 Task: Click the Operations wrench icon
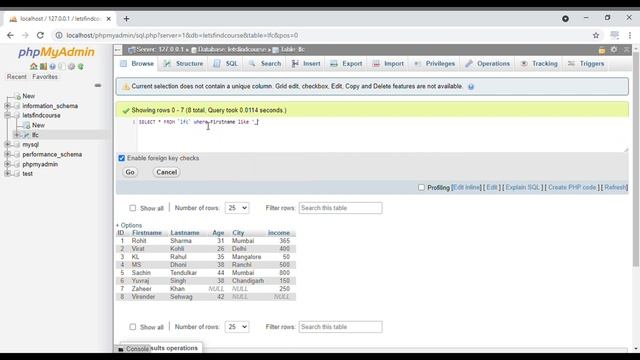click(x=469, y=64)
